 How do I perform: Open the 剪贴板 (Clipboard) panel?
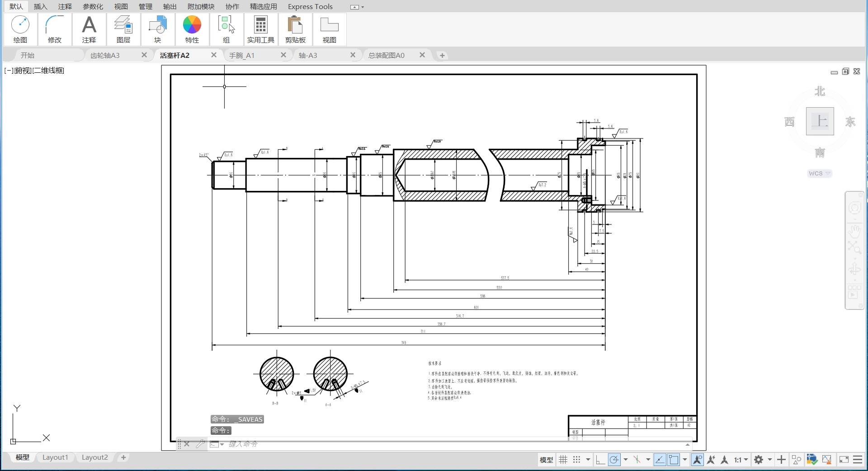click(295, 29)
